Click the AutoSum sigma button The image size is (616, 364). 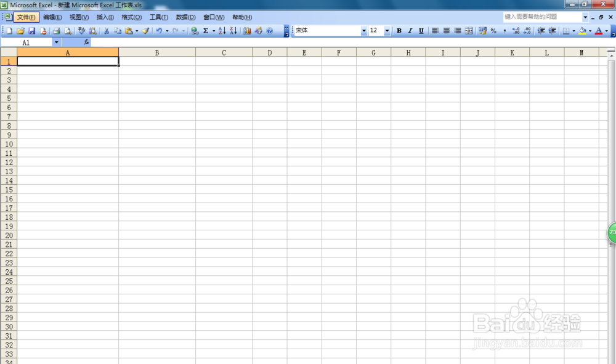[x=206, y=31]
